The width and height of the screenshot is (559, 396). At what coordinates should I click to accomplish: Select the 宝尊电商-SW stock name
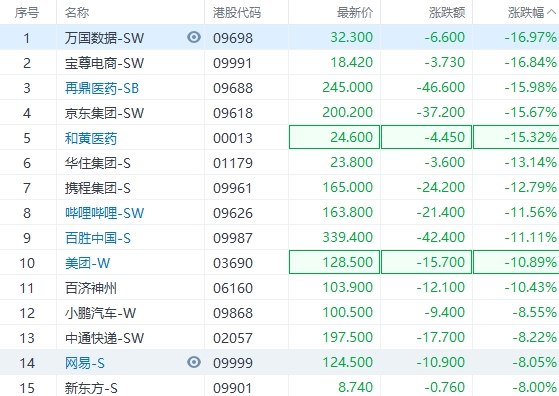click(104, 63)
